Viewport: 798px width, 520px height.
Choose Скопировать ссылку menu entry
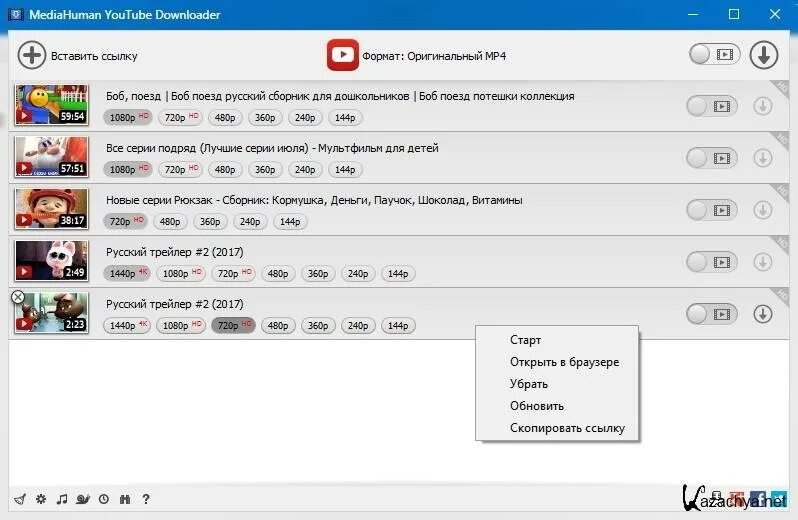click(557, 428)
